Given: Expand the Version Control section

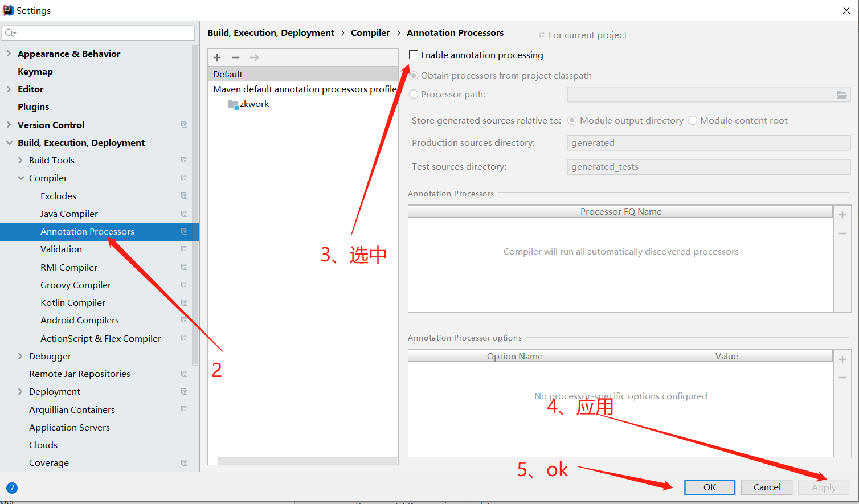Looking at the screenshot, I should point(9,125).
